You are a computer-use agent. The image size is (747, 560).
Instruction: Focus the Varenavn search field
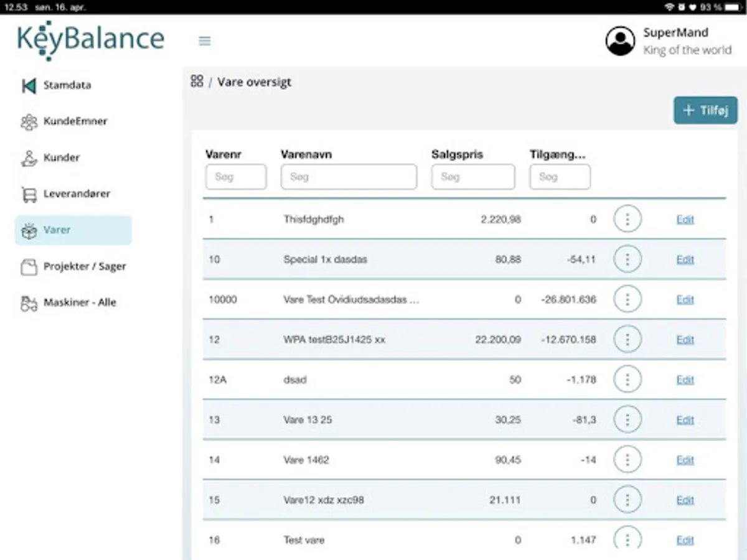349,177
